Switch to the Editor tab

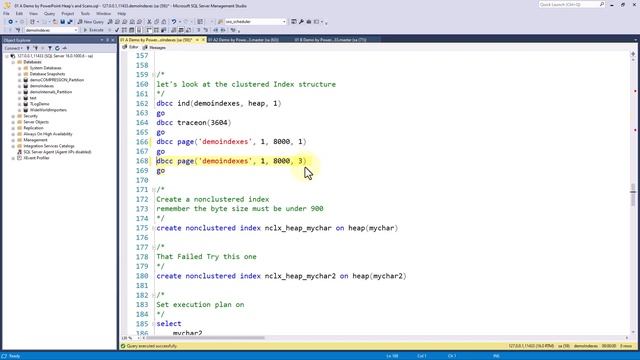click(x=131, y=47)
